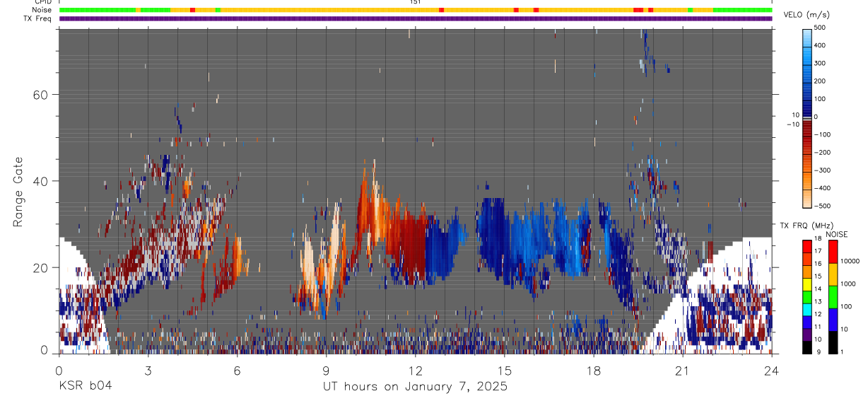This screenshot has width=868, height=401.
Task: Click the '15' tick on the UT hours axis
Action: click(x=504, y=371)
